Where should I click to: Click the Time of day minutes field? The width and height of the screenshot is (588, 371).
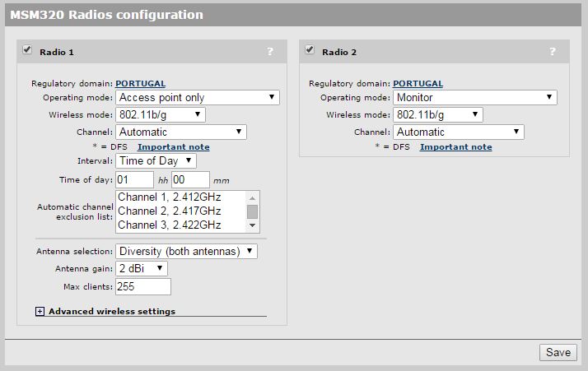tap(190, 180)
